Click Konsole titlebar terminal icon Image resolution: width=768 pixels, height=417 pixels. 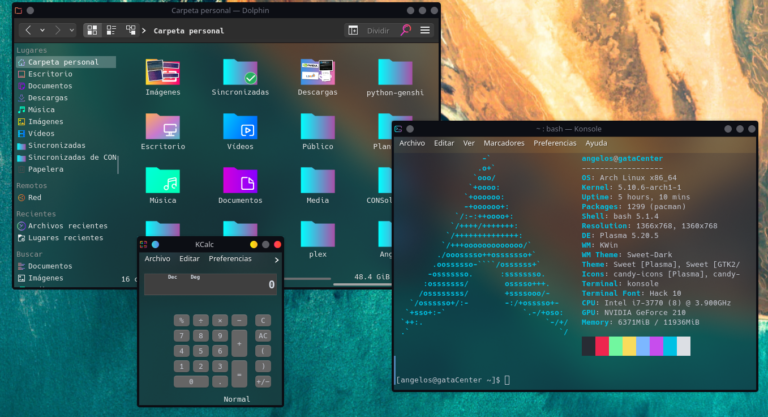pyautogui.click(x=398, y=129)
